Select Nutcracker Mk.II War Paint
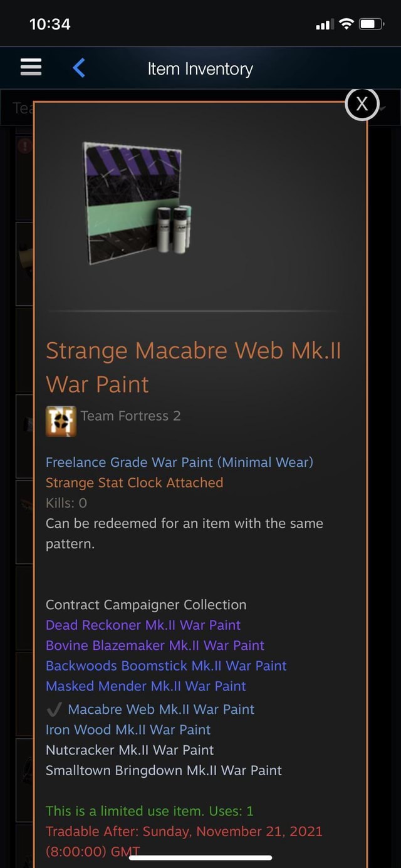401x868 pixels. tap(130, 750)
